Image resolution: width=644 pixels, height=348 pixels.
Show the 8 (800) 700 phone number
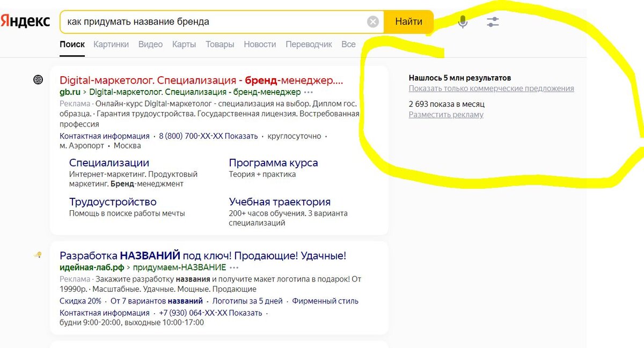pos(208,136)
